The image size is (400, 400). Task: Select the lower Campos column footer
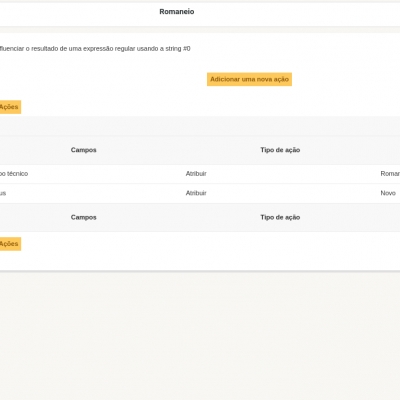coord(83,217)
